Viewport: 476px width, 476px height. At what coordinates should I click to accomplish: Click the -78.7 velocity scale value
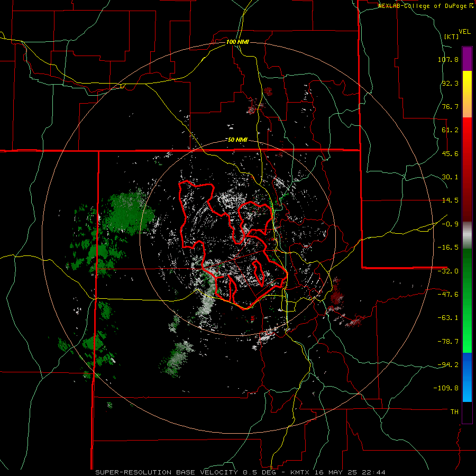pyautogui.click(x=448, y=342)
